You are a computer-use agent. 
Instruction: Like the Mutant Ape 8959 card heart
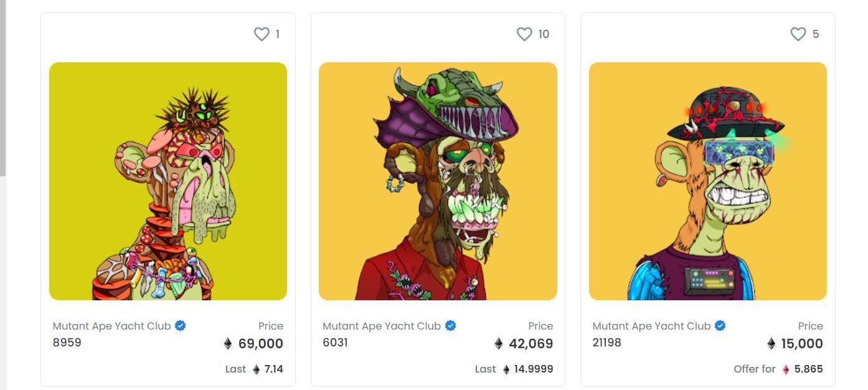tap(262, 34)
